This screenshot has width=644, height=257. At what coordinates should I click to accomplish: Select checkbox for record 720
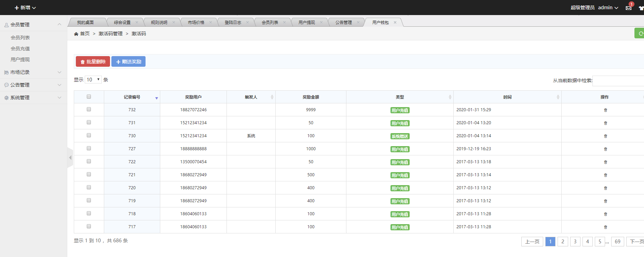[89, 188]
